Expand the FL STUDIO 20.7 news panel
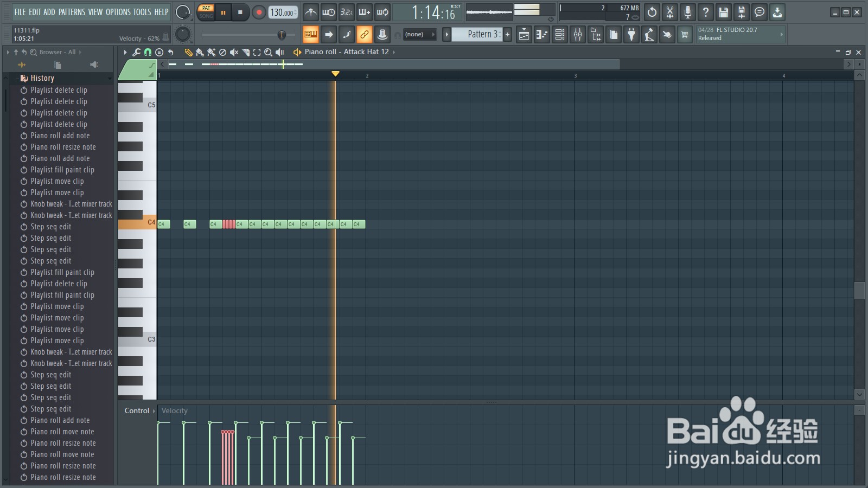Screen dimensions: 868x488 tap(782, 34)
